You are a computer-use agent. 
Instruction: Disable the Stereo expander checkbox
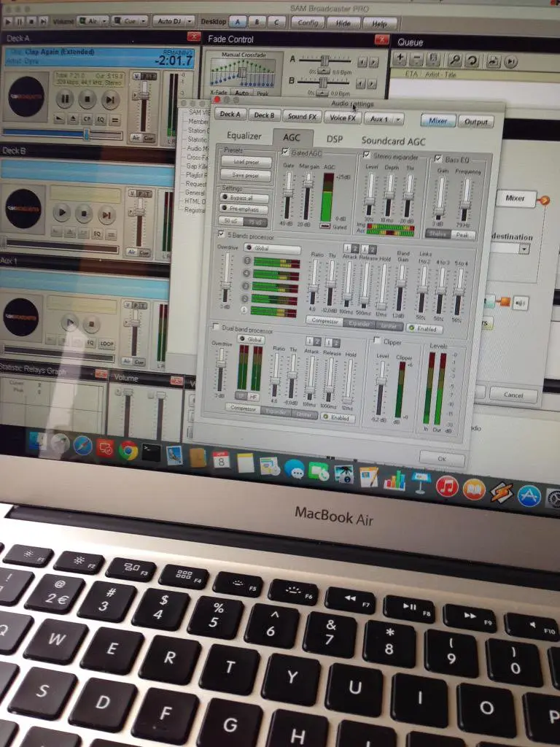[x=367, y=155]
